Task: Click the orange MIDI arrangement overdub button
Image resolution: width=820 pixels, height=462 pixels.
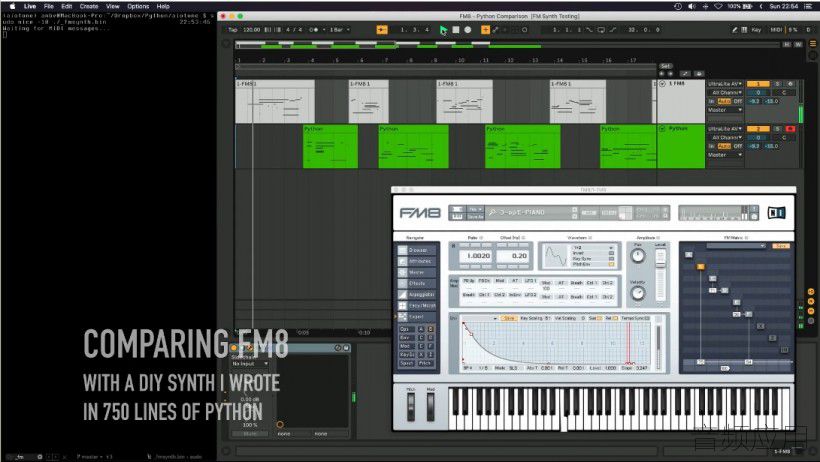Action: 485,30
